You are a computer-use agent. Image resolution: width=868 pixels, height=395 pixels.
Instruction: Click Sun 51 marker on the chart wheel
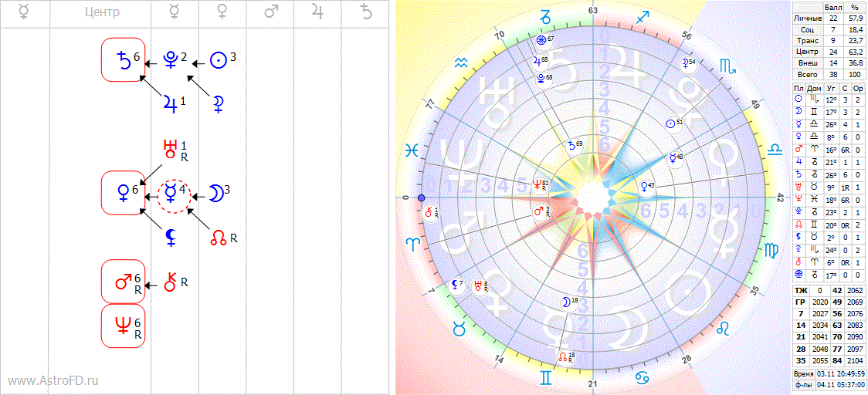pos(673,124)
